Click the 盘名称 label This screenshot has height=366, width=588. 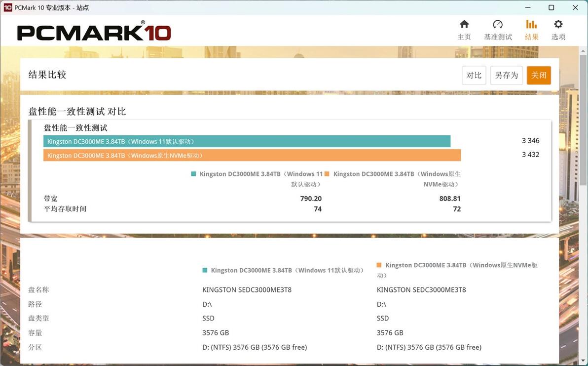coord(38,290)
